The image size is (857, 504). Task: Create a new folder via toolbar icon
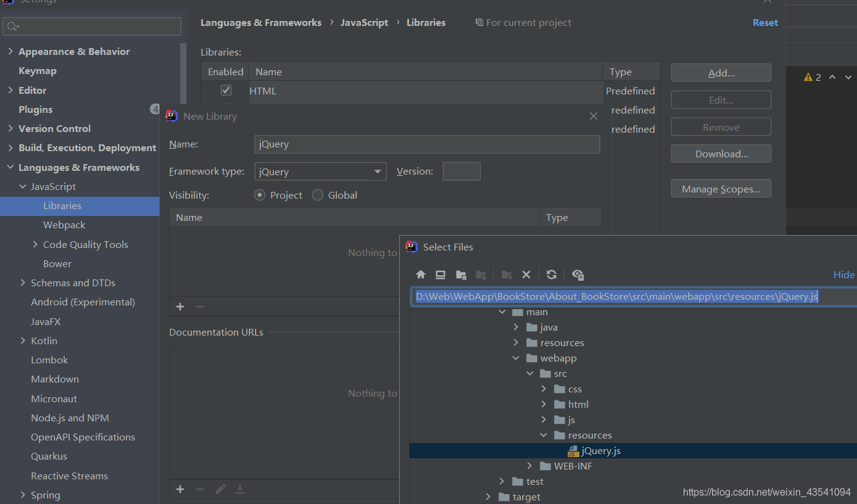[x=507, y=275]
